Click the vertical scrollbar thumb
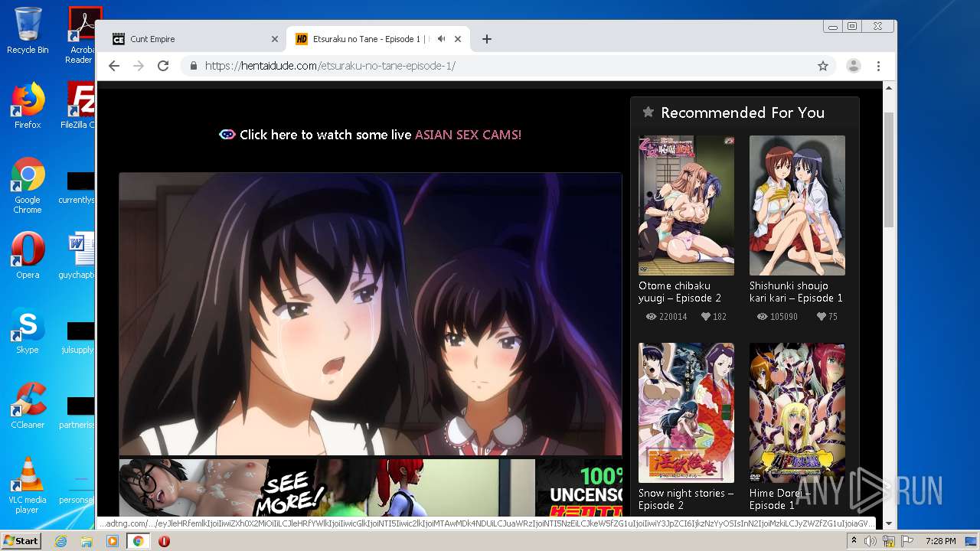The width and height of the screenshot is (980, 551). [889, 169]
